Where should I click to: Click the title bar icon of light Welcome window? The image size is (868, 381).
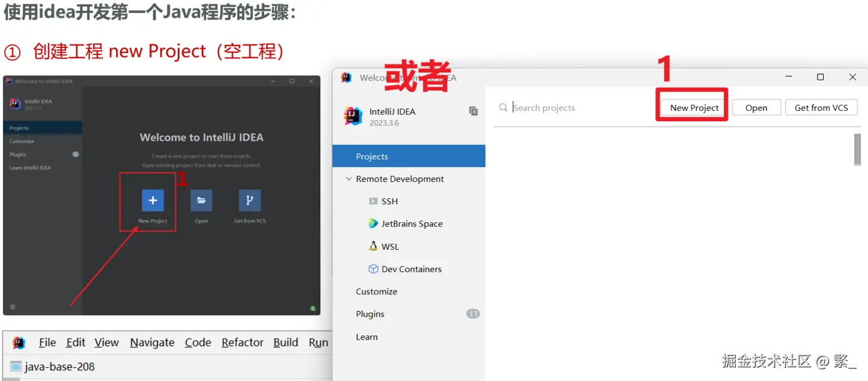346,77
